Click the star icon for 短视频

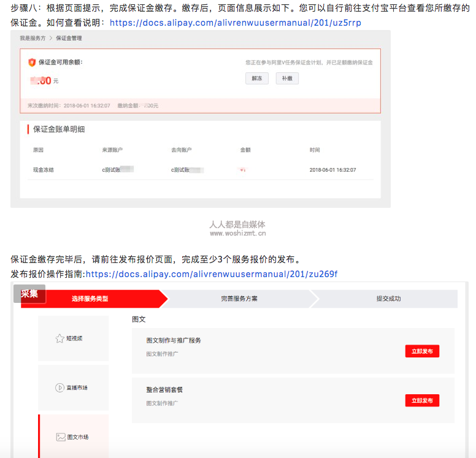click(60, 338)
